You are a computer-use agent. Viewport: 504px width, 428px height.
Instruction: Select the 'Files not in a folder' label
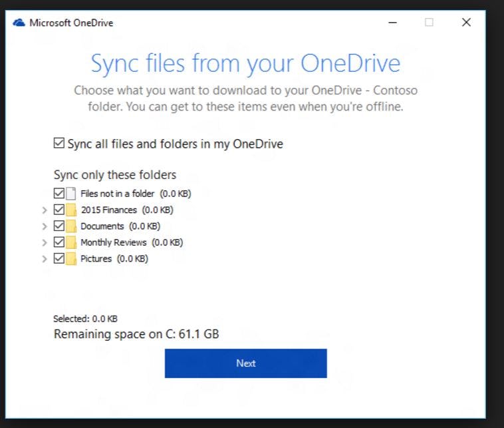point(117,194)
